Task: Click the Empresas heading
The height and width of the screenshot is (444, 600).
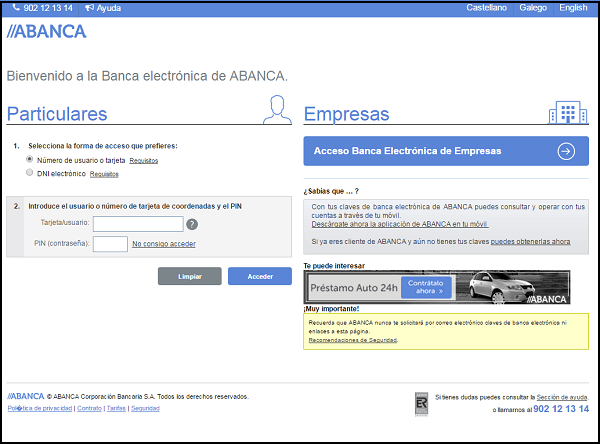Action: [x=347, y=114]
